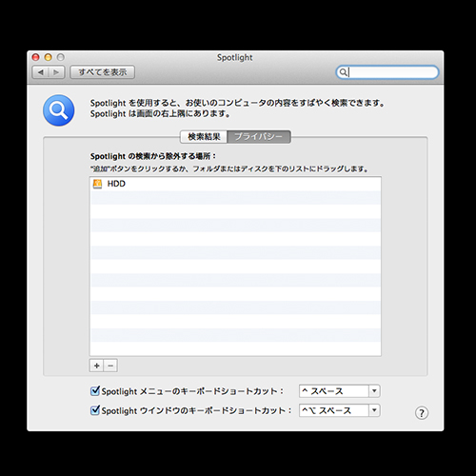Image resolution: width=476 pixels, height=476 pixels.
Task: Click the red close window button
Action: pos(35,57)
